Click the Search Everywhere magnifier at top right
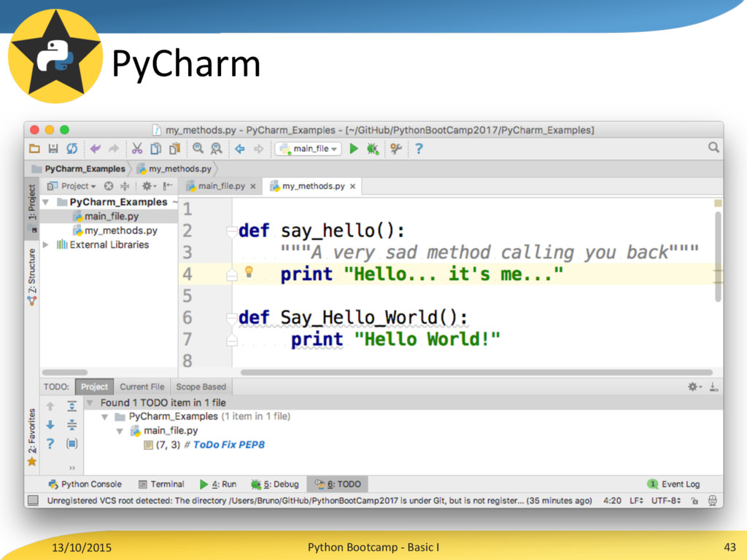 (x=713, y=147)
